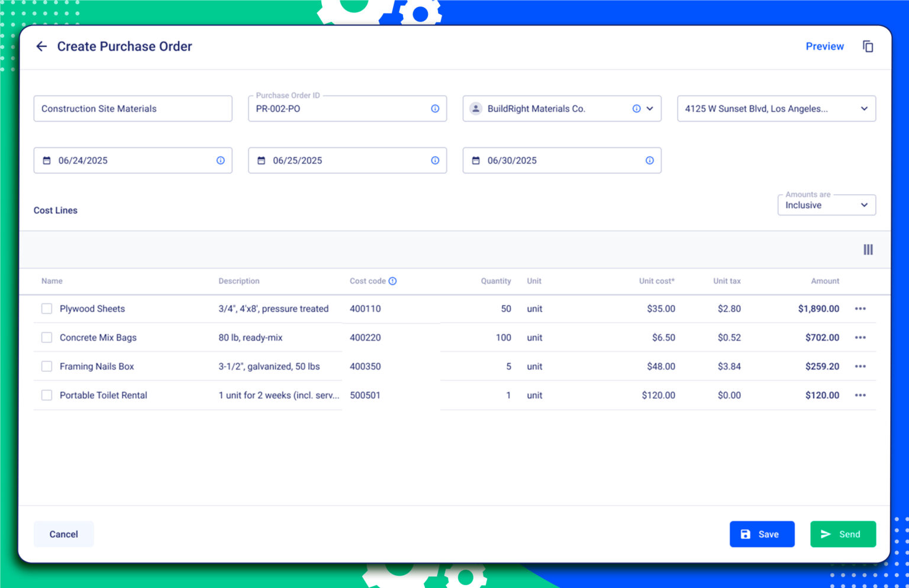Image resolution: width=909 pixels, height=588 pixels.
Task: Tick the Portable Toilet Rental checkbox
Action: (x=46, y=395)
